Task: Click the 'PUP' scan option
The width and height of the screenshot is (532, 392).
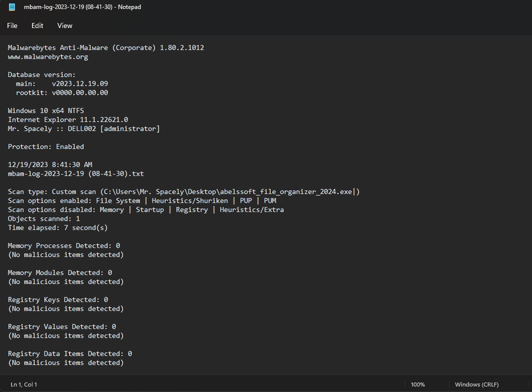Action: pos(246,200)
